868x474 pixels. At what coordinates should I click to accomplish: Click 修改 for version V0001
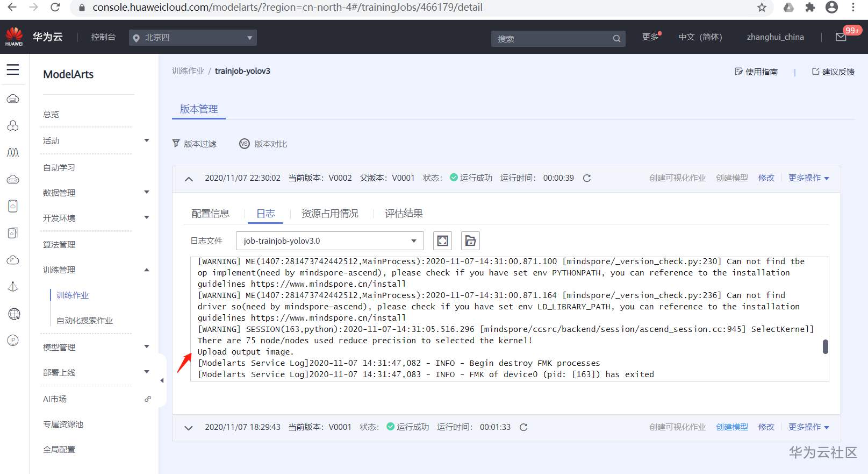(766, 427)
